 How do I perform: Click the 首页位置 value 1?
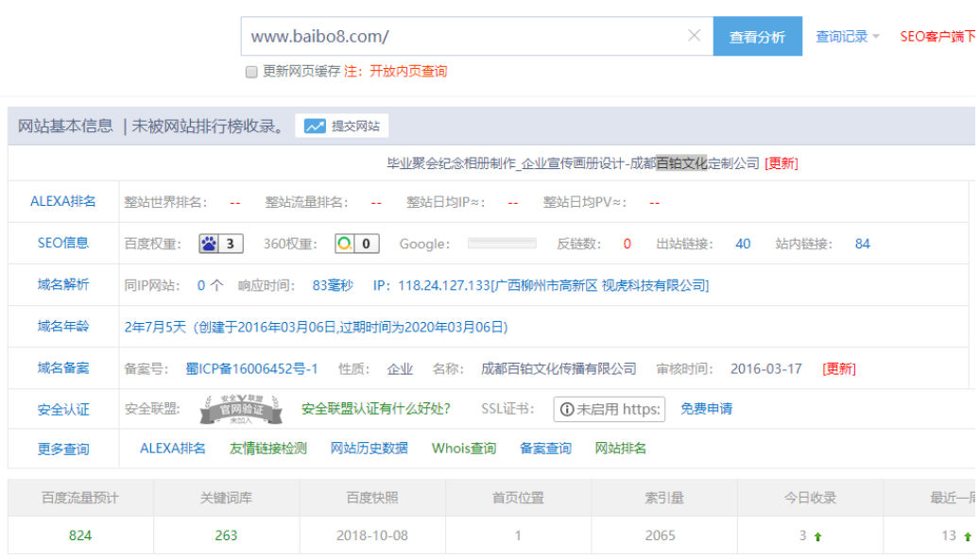(x=518, y=535)
